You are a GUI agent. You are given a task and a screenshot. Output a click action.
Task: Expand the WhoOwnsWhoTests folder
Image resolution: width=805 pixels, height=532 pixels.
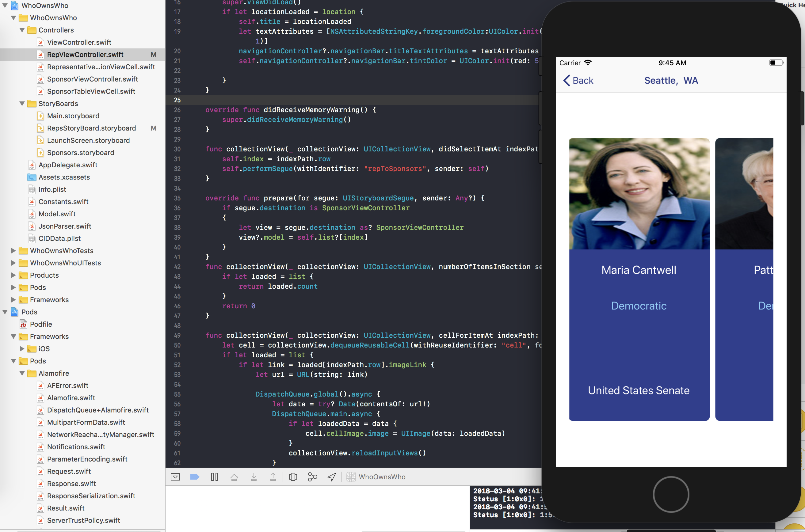click(13, 251)
